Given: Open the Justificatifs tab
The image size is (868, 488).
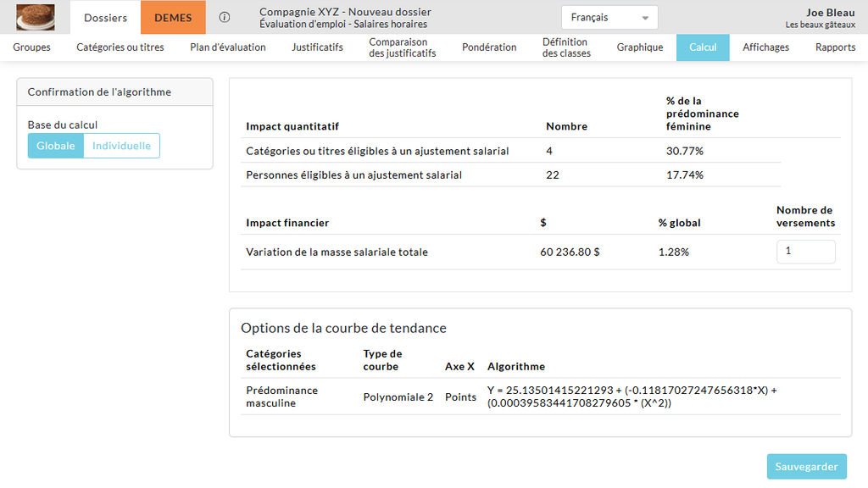Looking at the screenshot, I should [317, 47].
